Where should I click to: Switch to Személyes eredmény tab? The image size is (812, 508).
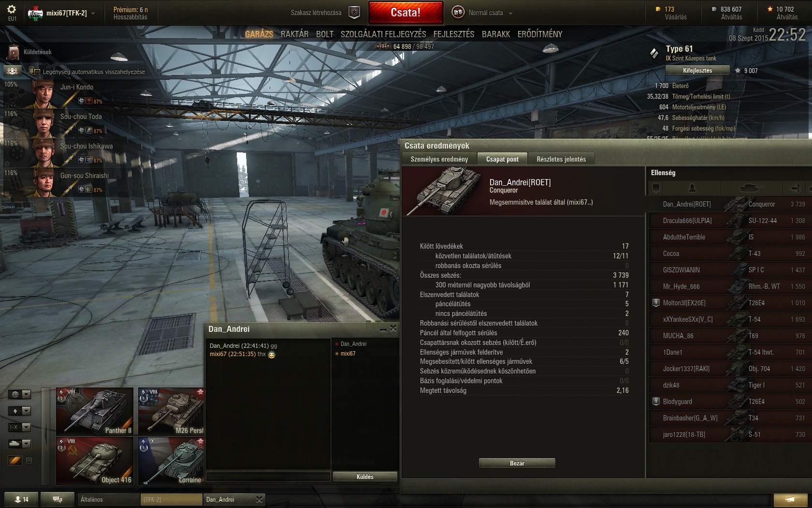point(439,159)
